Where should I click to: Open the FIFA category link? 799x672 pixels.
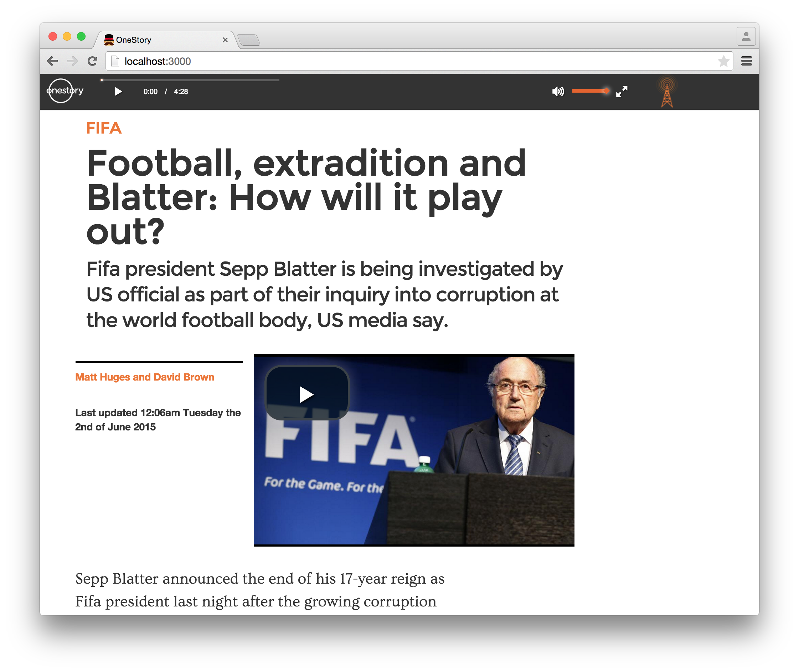click(x=104, y=128)
